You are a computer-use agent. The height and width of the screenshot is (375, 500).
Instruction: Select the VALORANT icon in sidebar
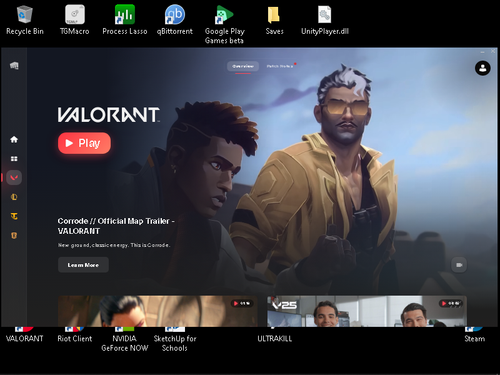(14, 178)
